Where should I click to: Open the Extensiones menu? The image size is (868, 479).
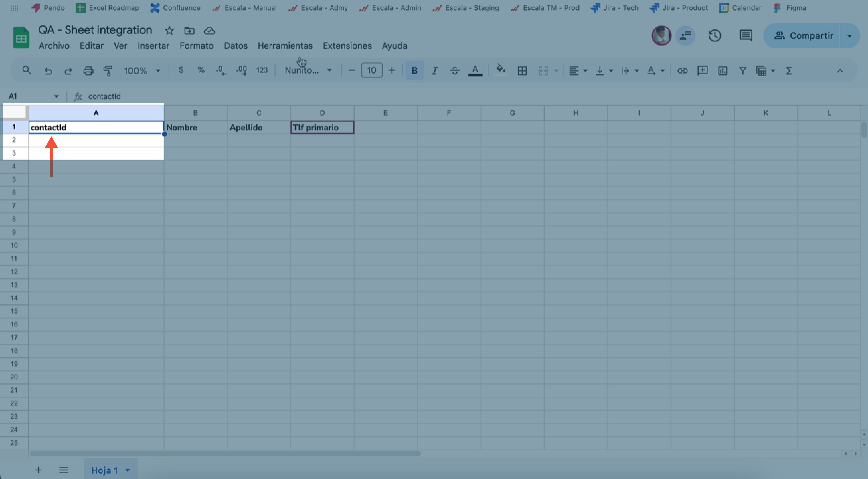[347, 46]
